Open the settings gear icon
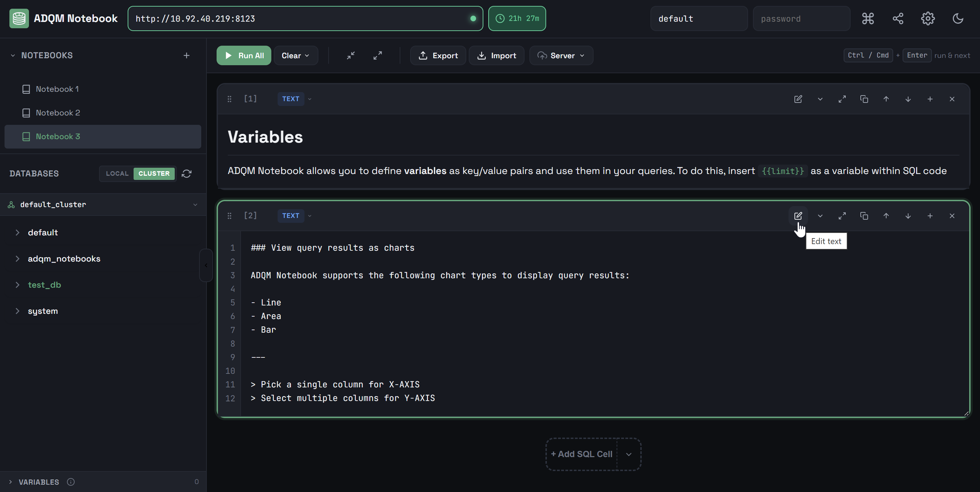The height and width of the screenshot is (492, 980). click(x=927, y=18)
